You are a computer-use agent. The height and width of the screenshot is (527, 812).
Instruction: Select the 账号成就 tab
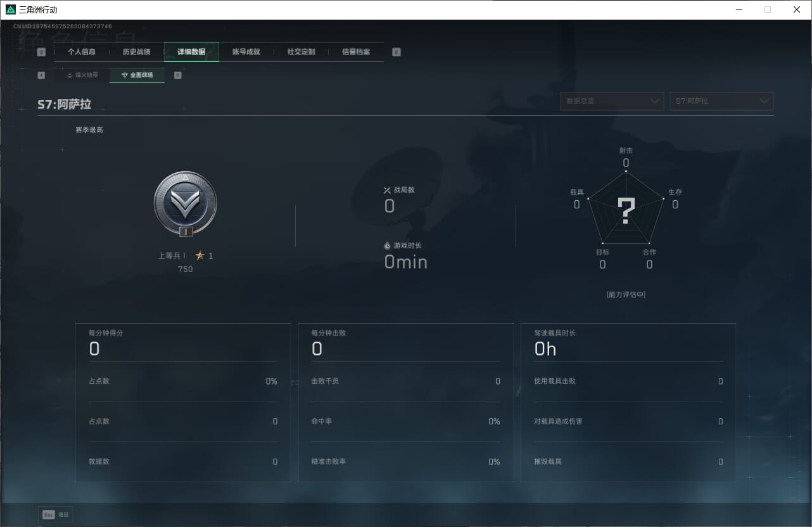[x=246, y=52]
